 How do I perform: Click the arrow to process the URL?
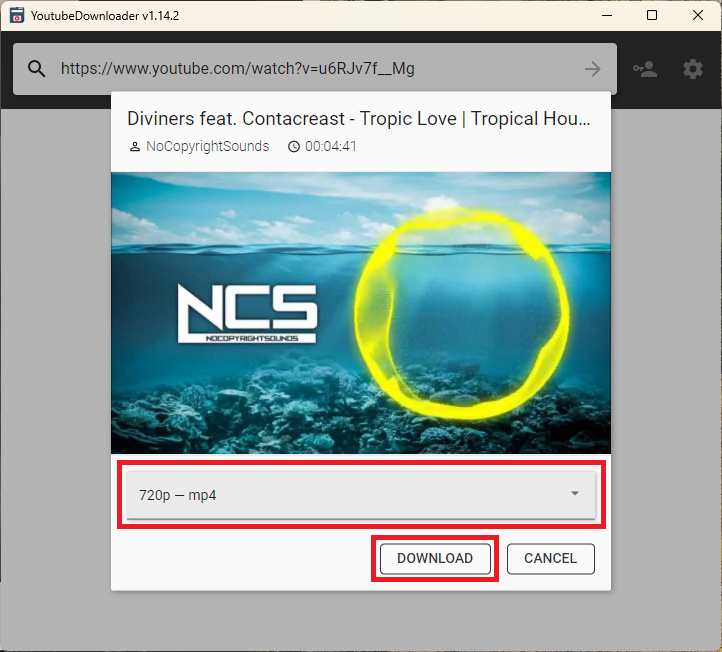pyautogui.click(x=593, y=69)
